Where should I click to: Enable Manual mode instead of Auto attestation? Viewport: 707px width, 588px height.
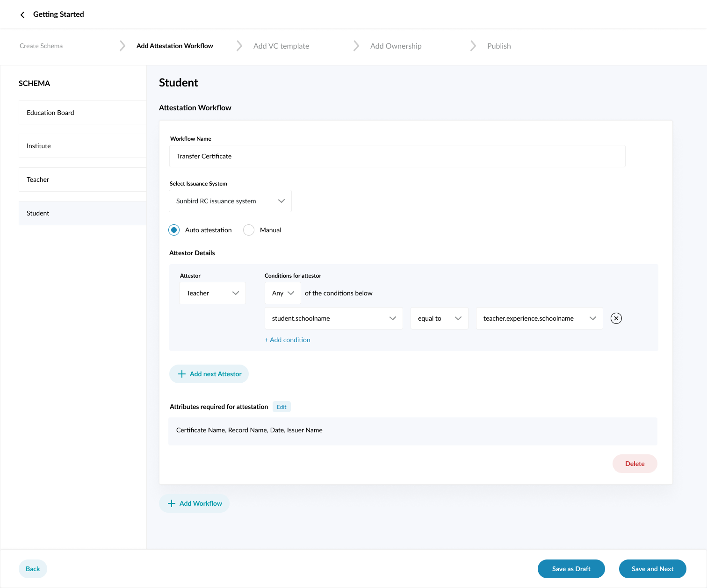point(248,230)
